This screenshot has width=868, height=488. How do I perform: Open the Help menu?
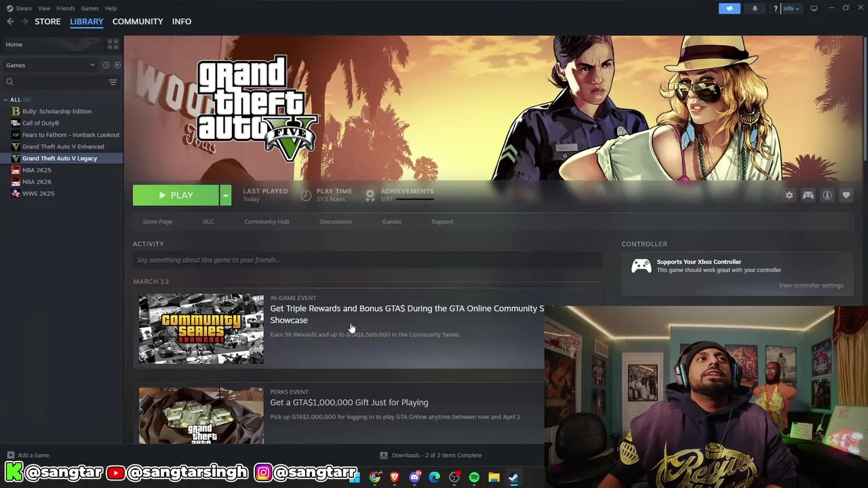point(111,8)
